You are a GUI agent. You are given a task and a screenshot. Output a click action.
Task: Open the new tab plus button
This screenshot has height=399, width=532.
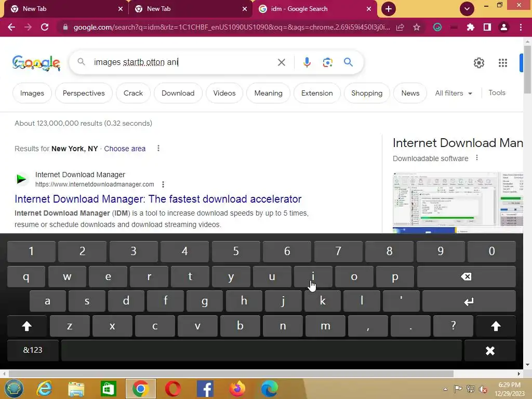pyautogui.click(x=389, y=9)
